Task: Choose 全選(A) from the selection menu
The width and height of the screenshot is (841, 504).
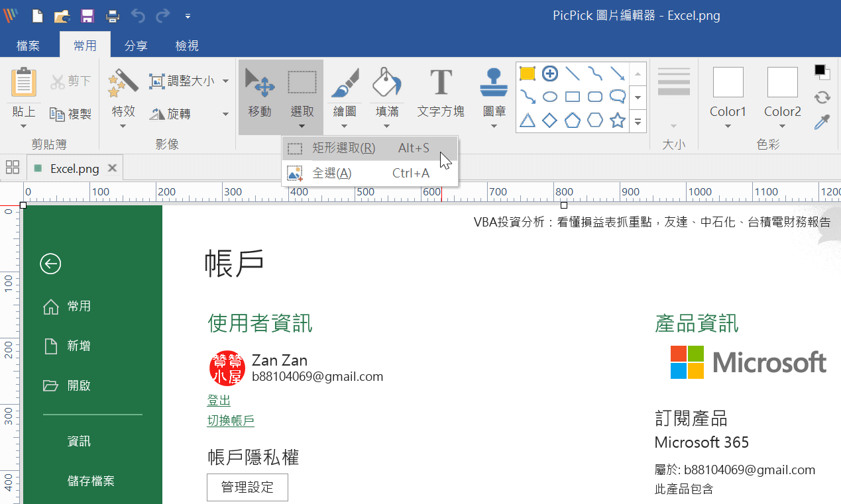Action: [370, 174]
